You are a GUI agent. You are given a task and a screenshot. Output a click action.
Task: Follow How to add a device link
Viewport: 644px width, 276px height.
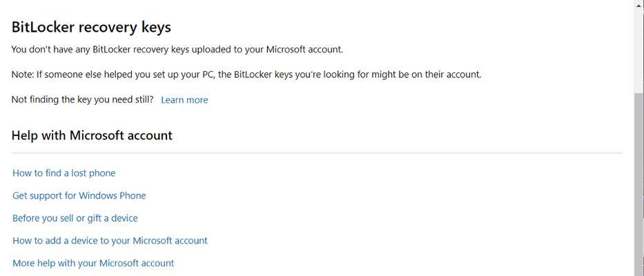[x=110, y=240]
